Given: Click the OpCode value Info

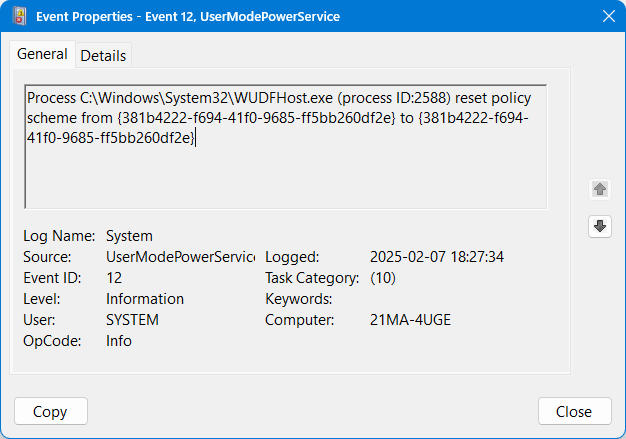Looking at the screenshot, I should coord(119,341).
